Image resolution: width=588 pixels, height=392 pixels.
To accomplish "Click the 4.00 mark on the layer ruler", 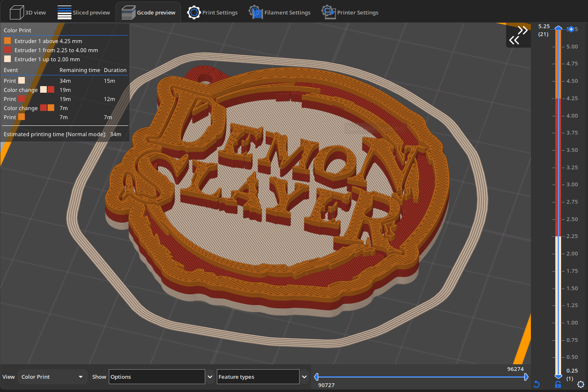I will tap(572, 115).
